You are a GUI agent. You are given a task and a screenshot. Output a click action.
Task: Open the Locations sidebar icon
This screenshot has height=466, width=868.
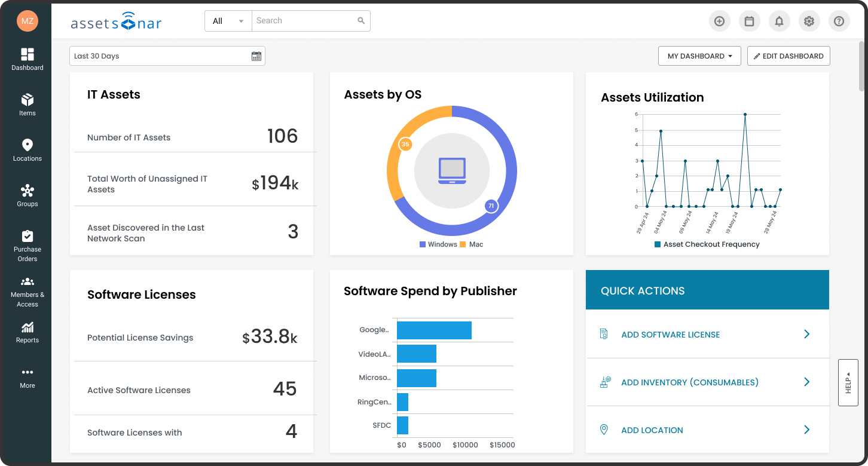(27, 150)
